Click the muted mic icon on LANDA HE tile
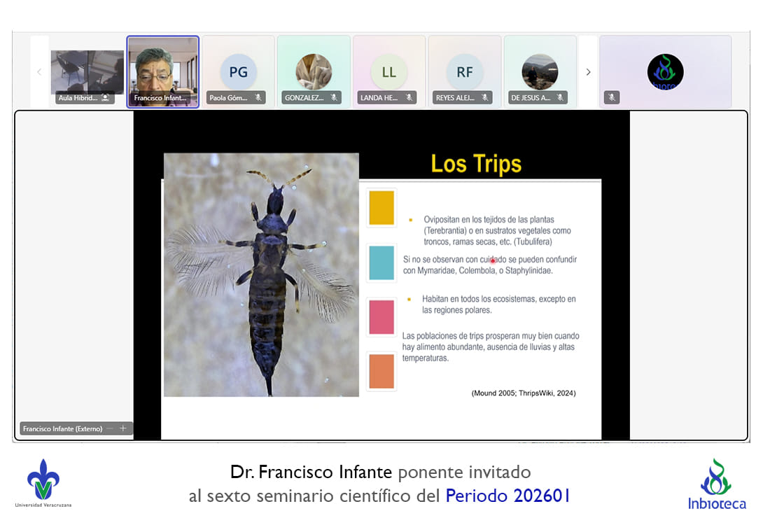 click(409, 98)
